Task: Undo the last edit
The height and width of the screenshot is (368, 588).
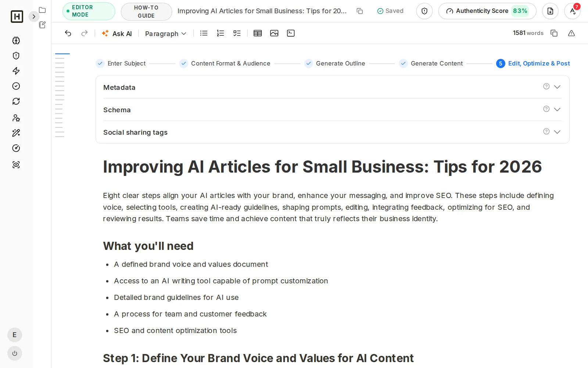Action: (x=68, y=33)
